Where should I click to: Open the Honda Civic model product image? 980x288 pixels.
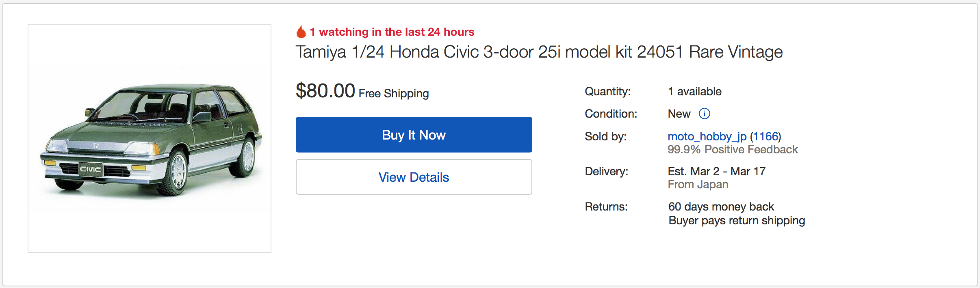150,139
